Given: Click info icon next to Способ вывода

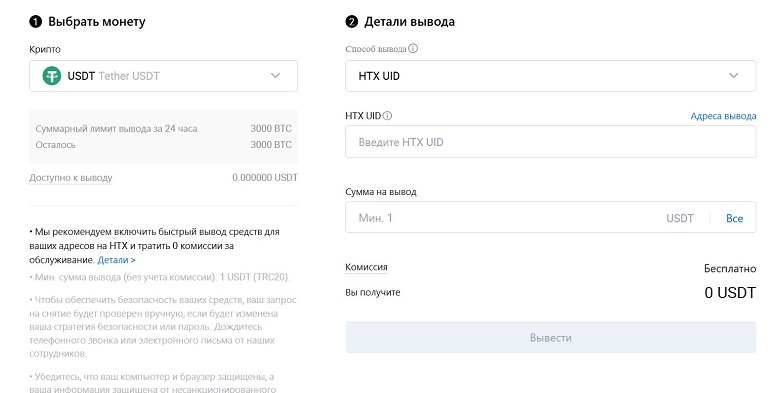Looking at the screenshot, I should coord(413,48).
